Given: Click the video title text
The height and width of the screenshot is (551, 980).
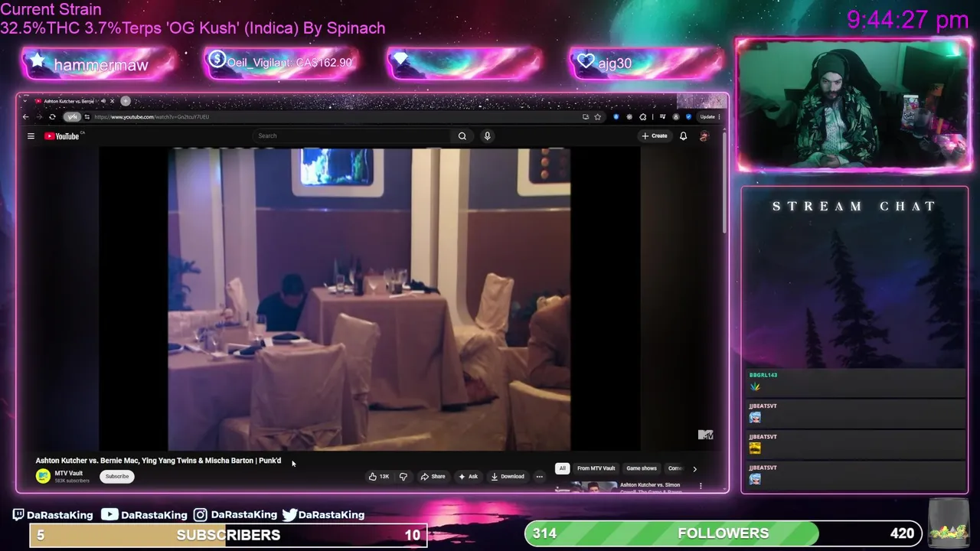Looking at the screenshot, I should [x=158, y=461].
